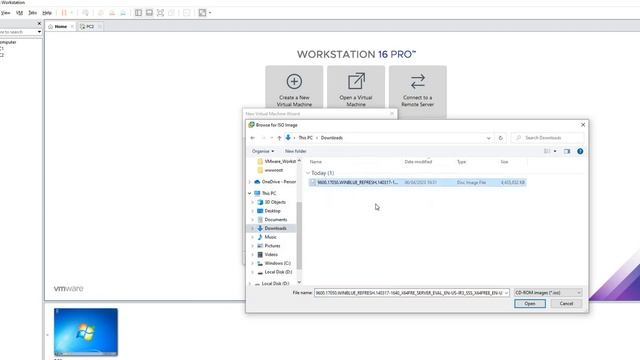This screenshot has height=360, width=640.
Task: Open the File name history dropdown arrow
Action: [506, 293]
